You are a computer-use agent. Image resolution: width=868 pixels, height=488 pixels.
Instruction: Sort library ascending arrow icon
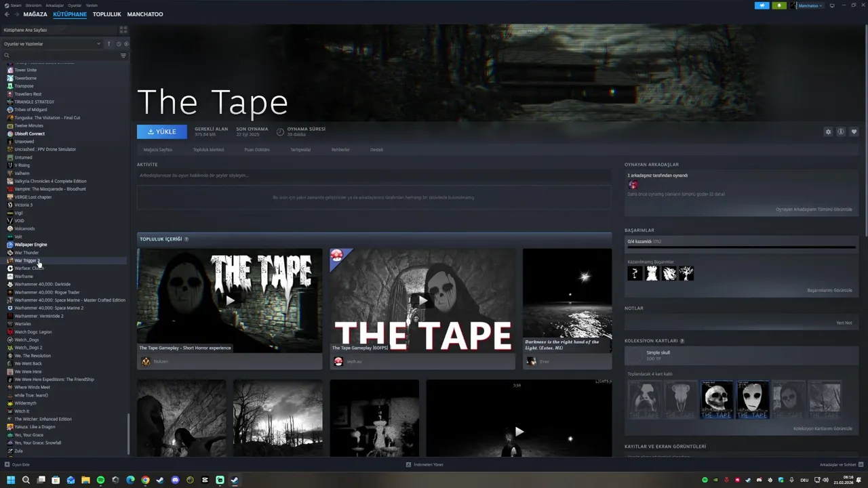(x=108, y=44)
